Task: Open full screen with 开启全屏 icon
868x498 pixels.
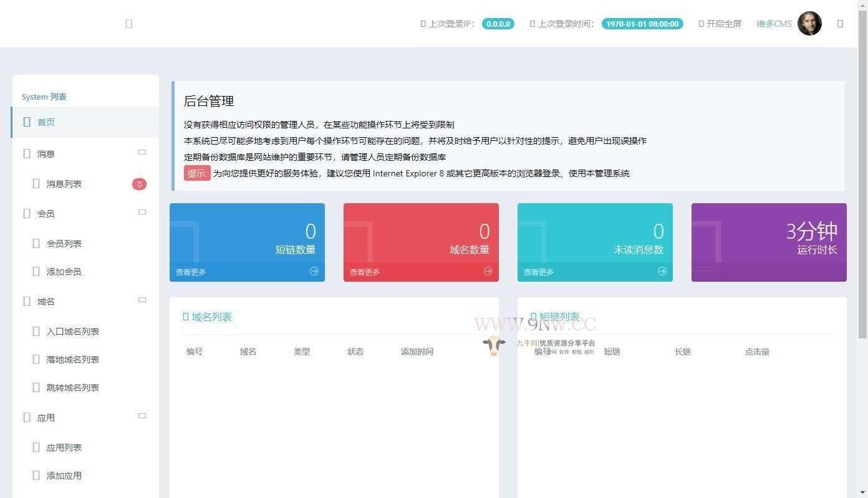Action: click(x=703, y=23)
